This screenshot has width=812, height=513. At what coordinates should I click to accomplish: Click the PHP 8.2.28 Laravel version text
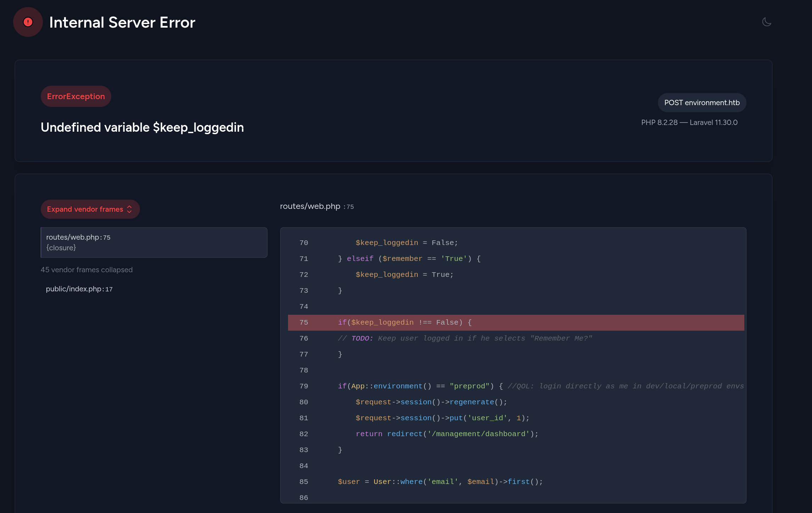[x=689, y=122]
